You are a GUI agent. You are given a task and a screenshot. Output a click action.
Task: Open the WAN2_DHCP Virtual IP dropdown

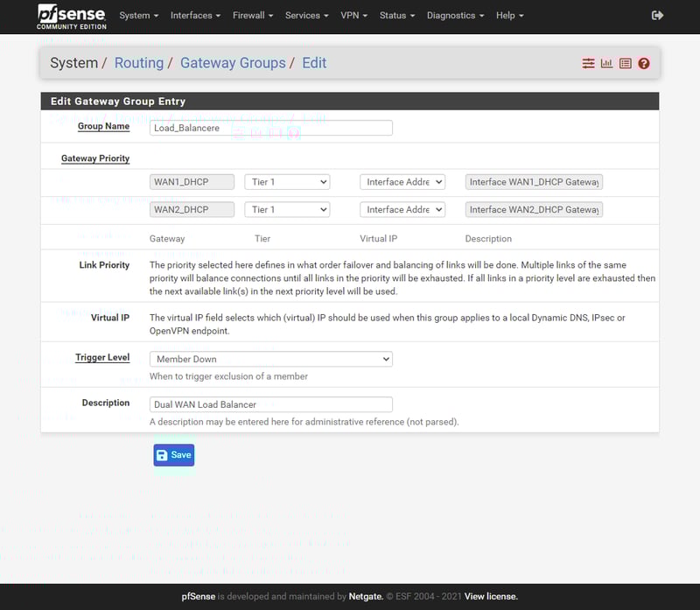click(402, 210)
